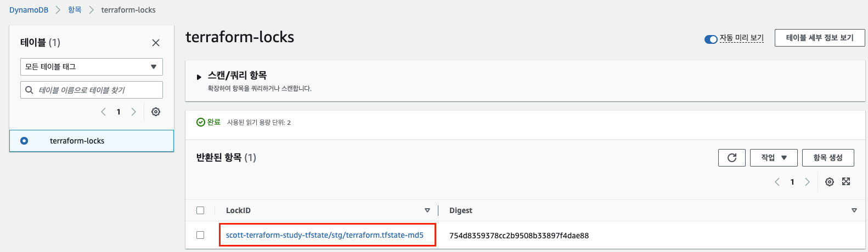The height and width of the screenshot is (252, 868).
Task: Click the 반환된 항목 (1) heading
Action: tap(226, 158)
